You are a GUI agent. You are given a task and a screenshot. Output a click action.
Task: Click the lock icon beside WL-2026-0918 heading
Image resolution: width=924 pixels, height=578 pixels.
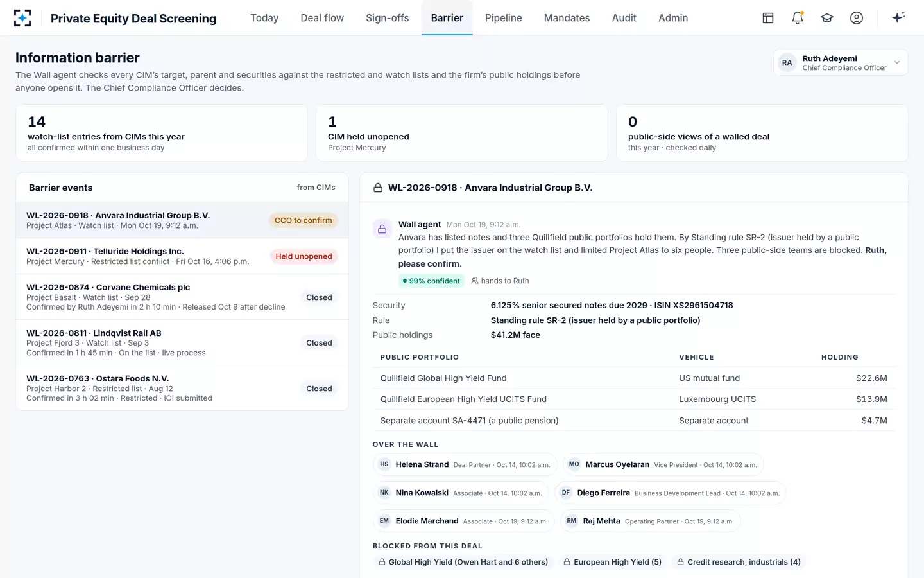pos(378,188)
